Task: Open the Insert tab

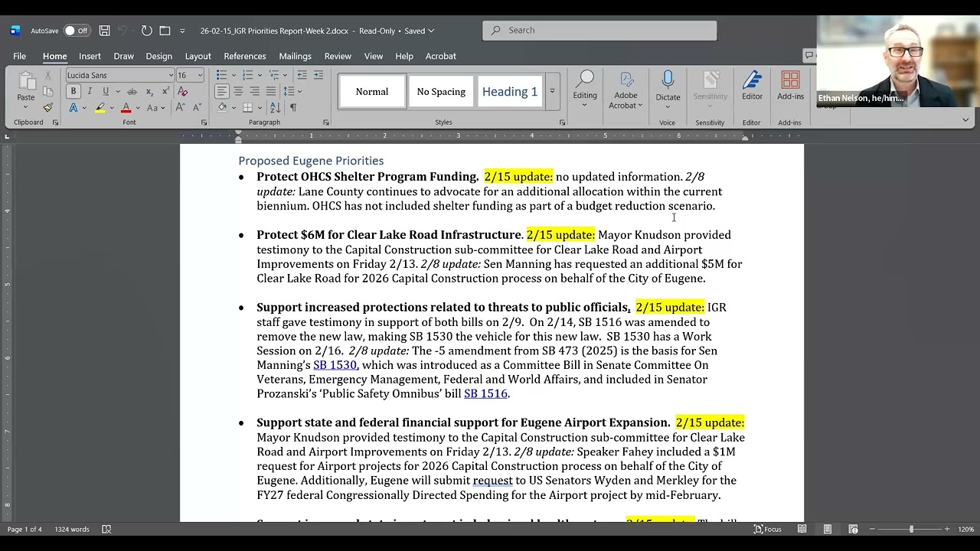Action: tap(90, 56)
